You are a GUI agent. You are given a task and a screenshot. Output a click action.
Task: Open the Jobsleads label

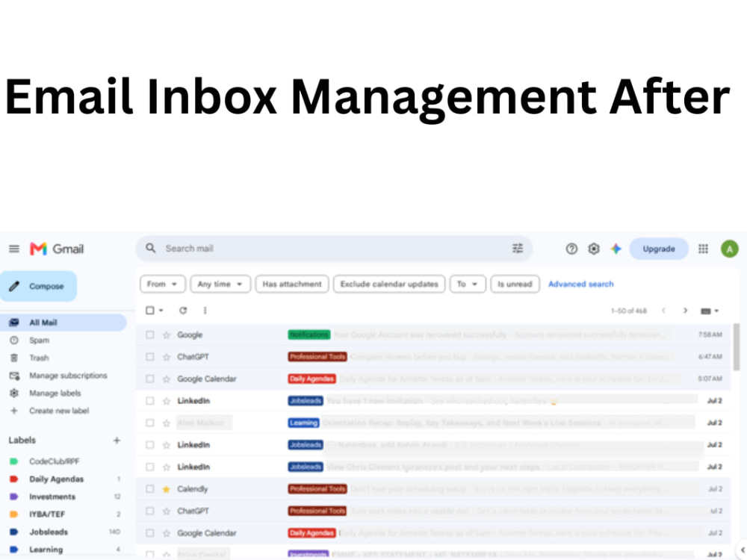point(49,532)
